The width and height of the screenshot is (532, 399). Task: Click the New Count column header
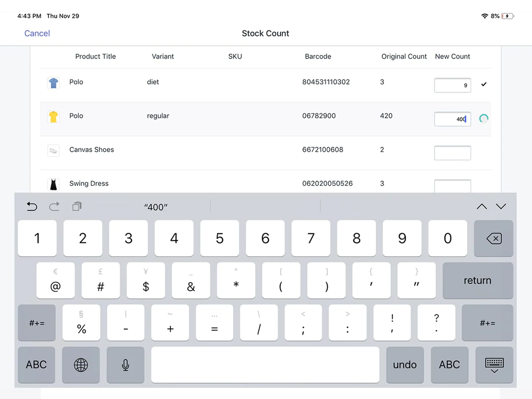click(x=452, y=56)
